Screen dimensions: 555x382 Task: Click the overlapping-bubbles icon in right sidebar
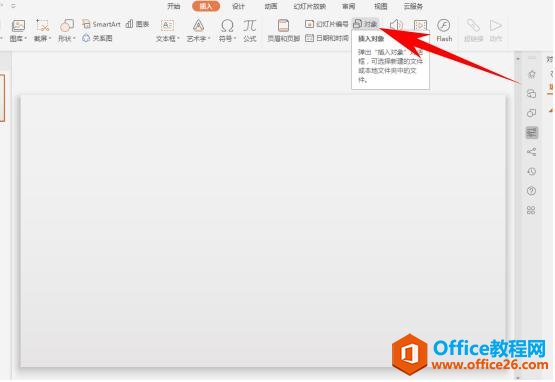pyautogui.click(x=531, y=94)
